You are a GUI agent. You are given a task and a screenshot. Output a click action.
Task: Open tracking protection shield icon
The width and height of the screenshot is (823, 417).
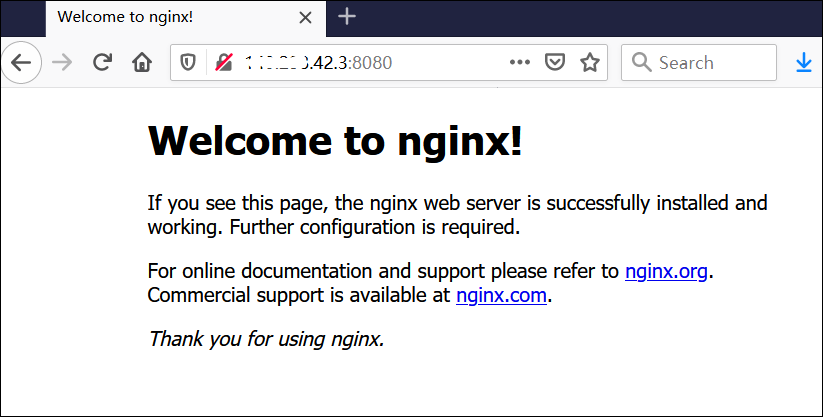[x=188, y=62]
